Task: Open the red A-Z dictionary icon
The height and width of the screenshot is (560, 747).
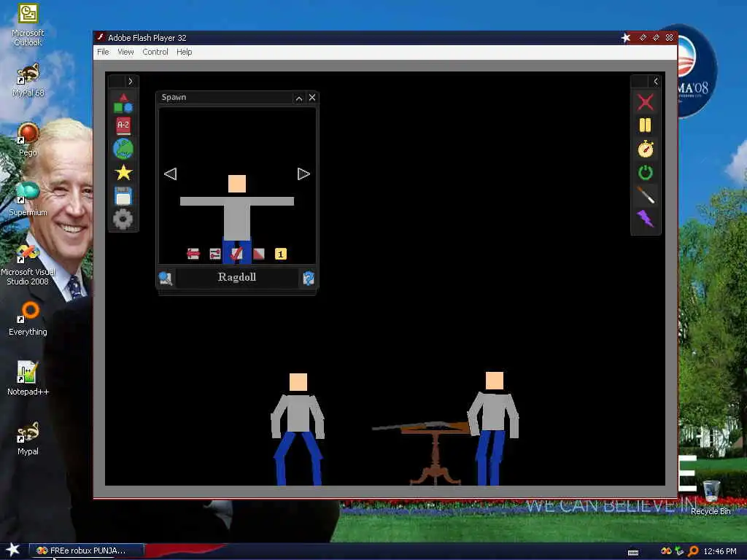Action: (123, 125)
